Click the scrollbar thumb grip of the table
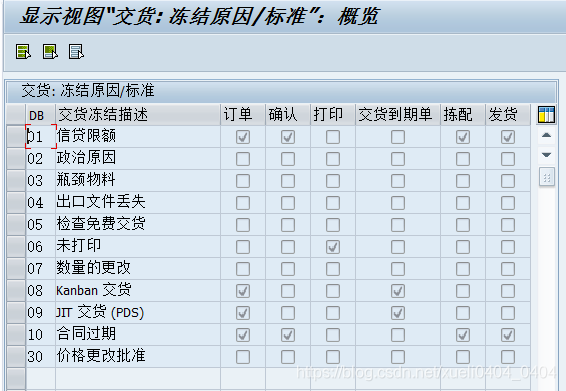The height and width of the screenshot is (391, 566). 547,177
